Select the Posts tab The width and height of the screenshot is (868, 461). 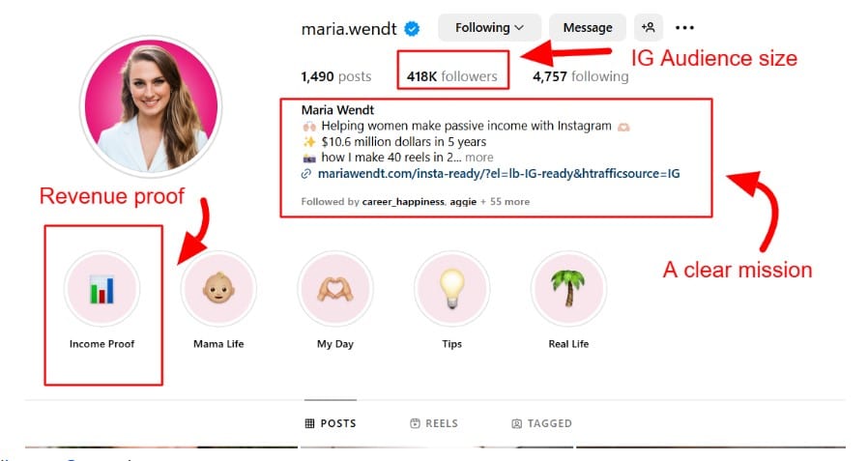point(331,423)
